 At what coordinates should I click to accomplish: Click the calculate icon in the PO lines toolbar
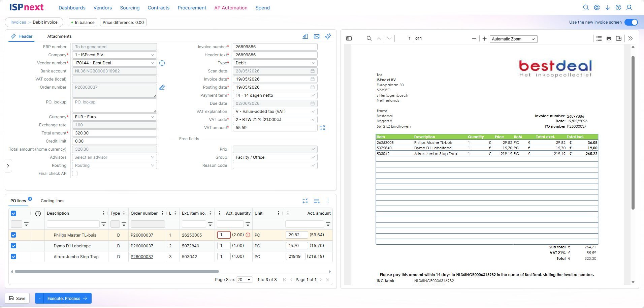305,201
